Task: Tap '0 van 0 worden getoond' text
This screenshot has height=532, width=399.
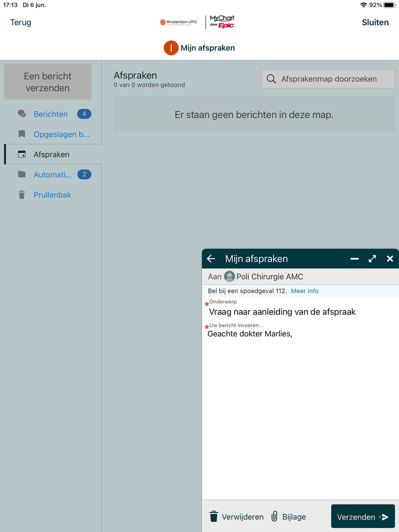Action: (x=149, y=85)
